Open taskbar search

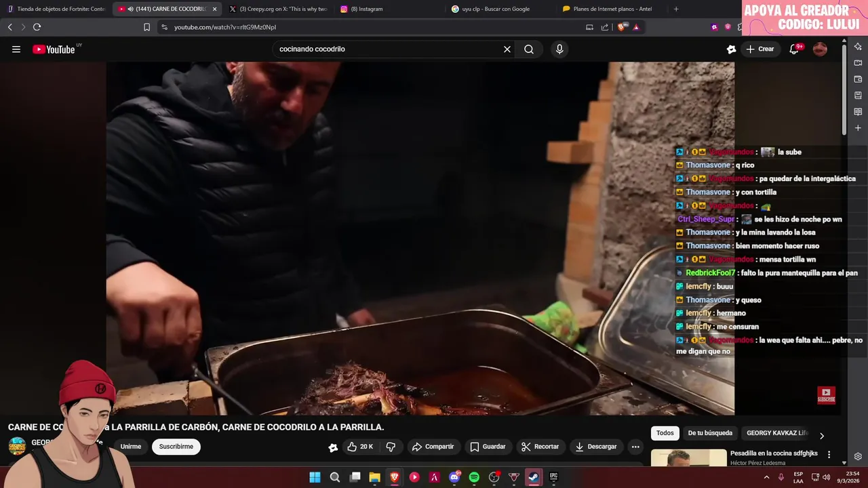(334, 477)
